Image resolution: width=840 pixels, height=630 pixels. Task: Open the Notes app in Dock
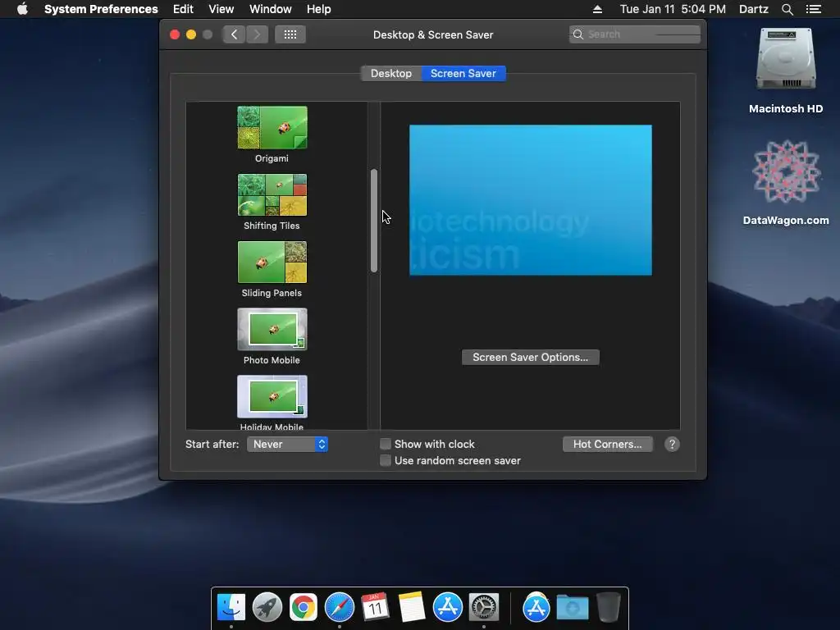click(x=412, y=607)
